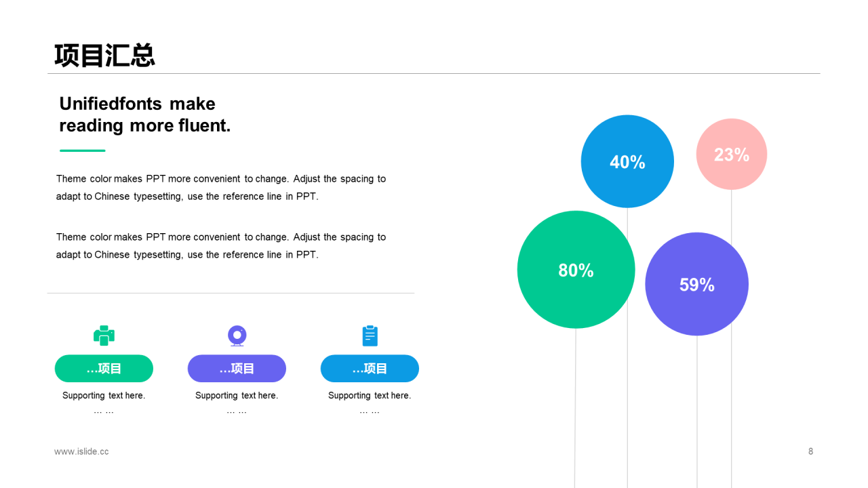Select the green 80% circle

tap(576, 270)
